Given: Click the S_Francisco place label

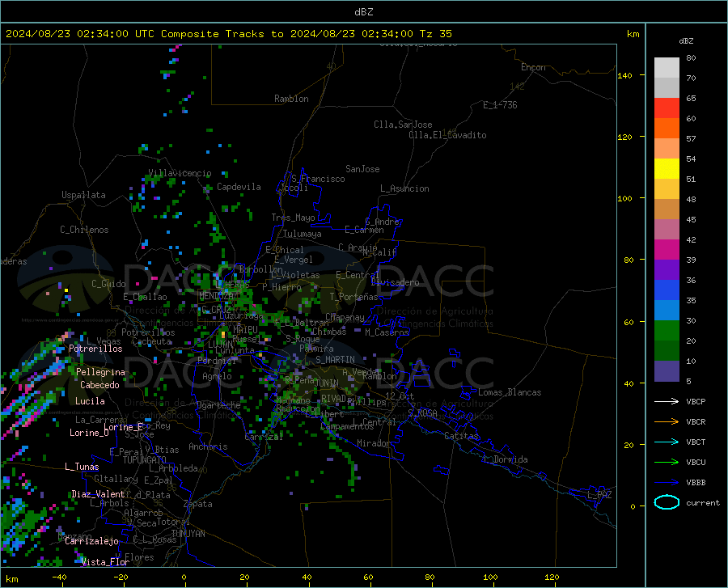Looking at the screenshot, I should (318, 179).
